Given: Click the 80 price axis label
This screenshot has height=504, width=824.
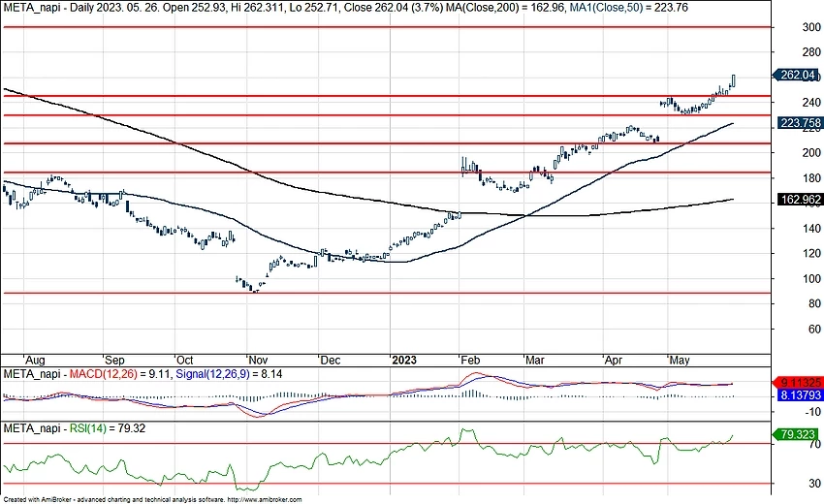Looking at the screenshot, I should tap(814, 303).
